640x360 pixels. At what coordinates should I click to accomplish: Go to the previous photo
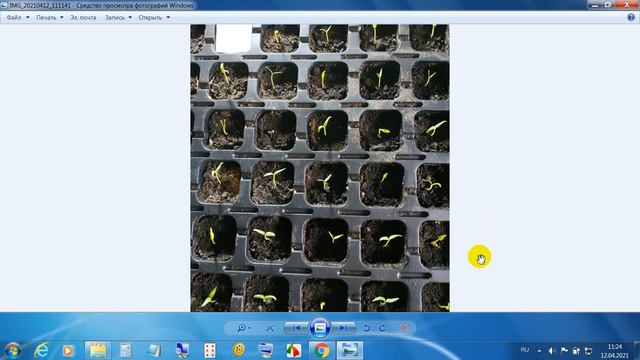(297, 328)
